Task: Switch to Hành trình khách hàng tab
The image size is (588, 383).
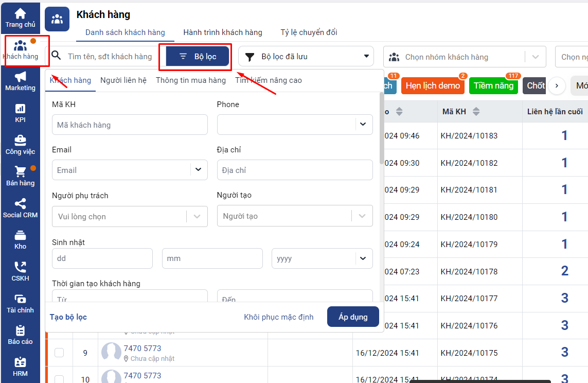Action: [223, 32]
